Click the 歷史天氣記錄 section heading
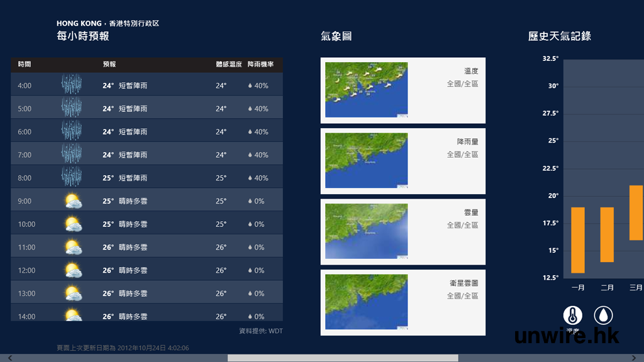 tap(559, 36)
